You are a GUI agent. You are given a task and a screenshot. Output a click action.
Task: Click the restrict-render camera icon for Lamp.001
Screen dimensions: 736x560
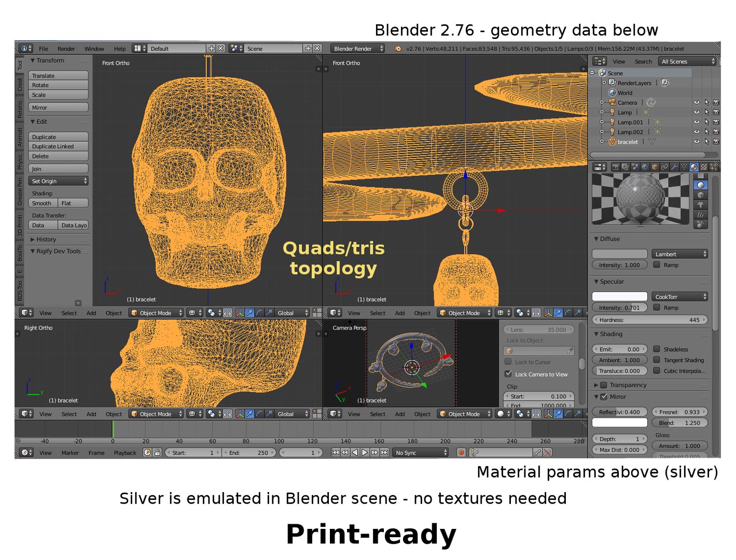[716, 122]
